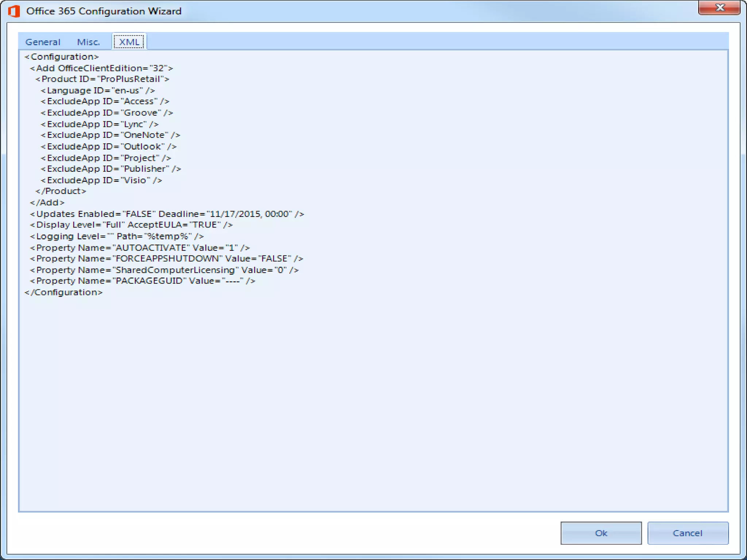Click the PACKAGEGUID property line
Image resolution: width=747 pixels, height=560 pixels.
pyautogui.click(x=143, y=281)
